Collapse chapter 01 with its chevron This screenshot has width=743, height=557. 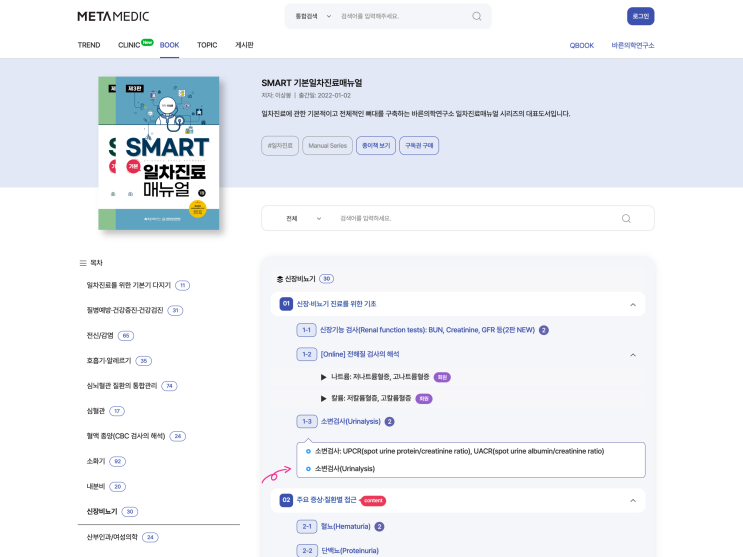pos(633,304)
